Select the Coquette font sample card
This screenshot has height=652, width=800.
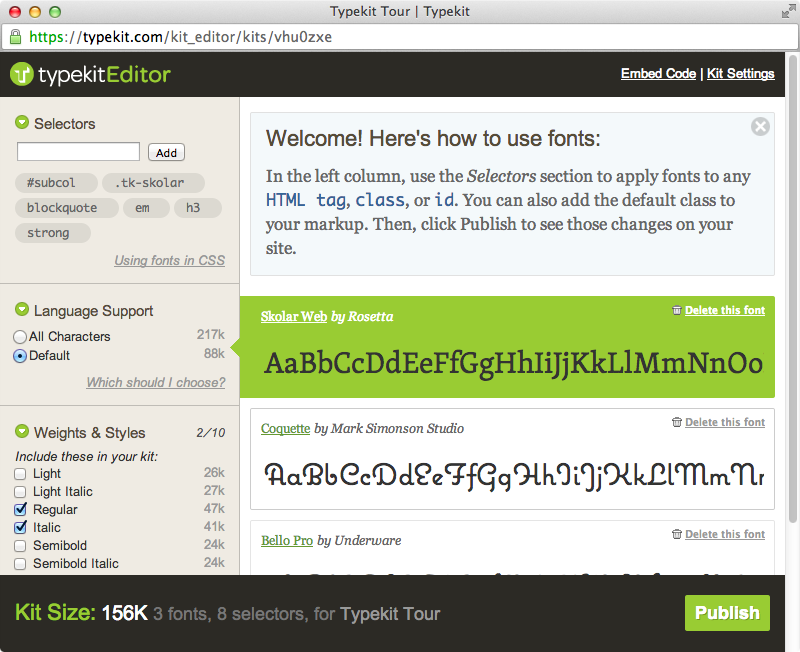click(512, 459)
